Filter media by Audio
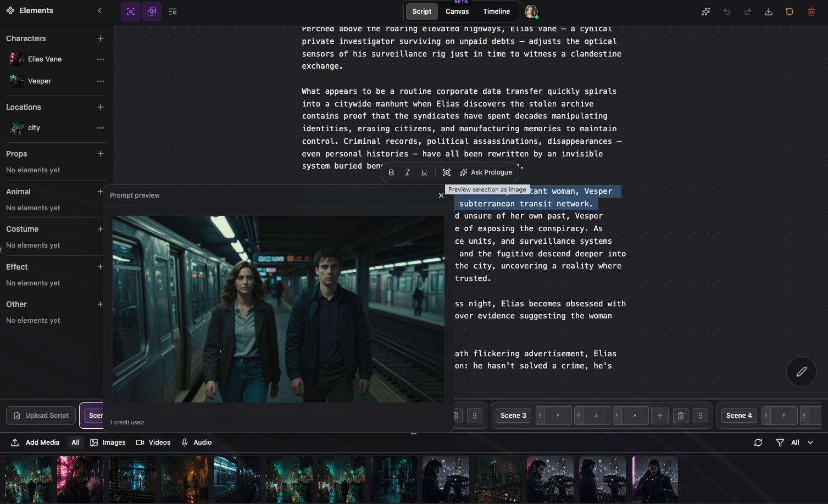The height and width of the screenshot is (504, 828). [x=197, y=443]
